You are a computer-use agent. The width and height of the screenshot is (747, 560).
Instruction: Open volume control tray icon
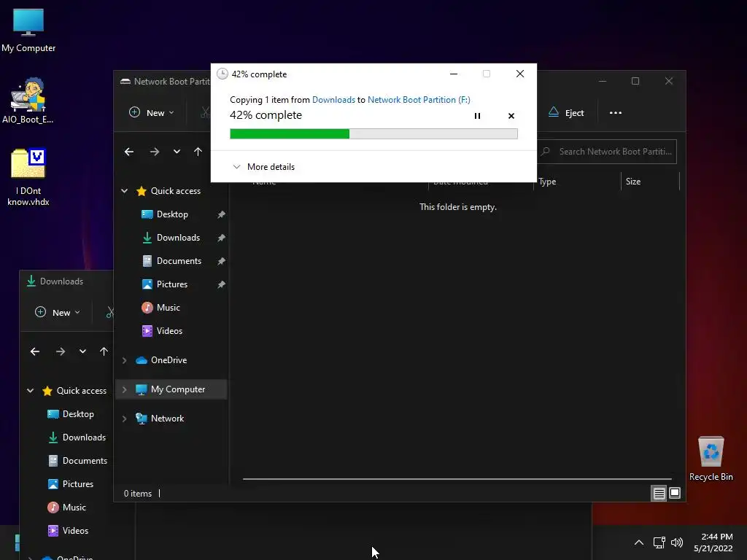[x=676, y=542]
